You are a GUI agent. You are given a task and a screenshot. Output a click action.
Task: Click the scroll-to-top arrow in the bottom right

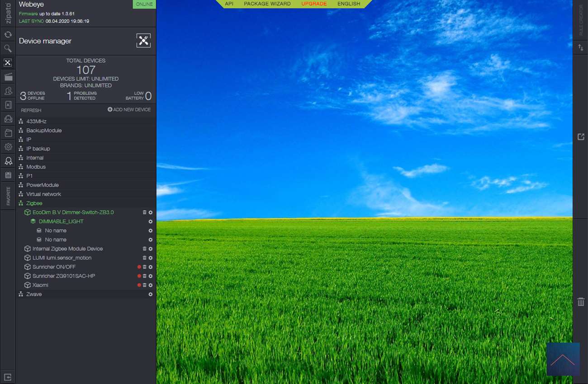[563, 359]
